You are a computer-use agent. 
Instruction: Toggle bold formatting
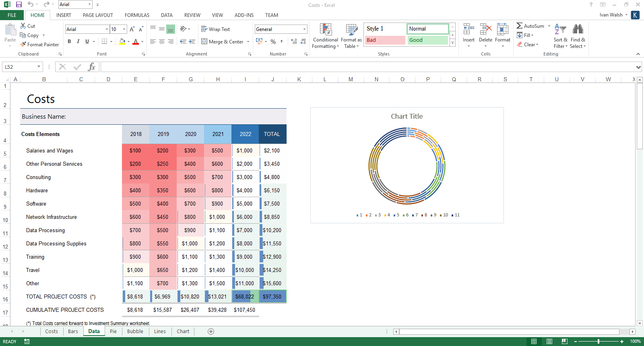point(69,41)
